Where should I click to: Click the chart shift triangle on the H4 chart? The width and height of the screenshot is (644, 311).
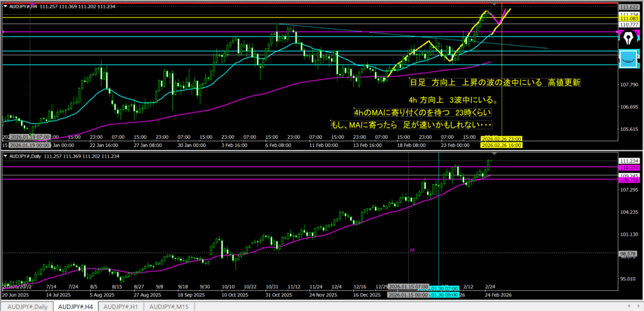pyautogui.click(x=494, y=5)
